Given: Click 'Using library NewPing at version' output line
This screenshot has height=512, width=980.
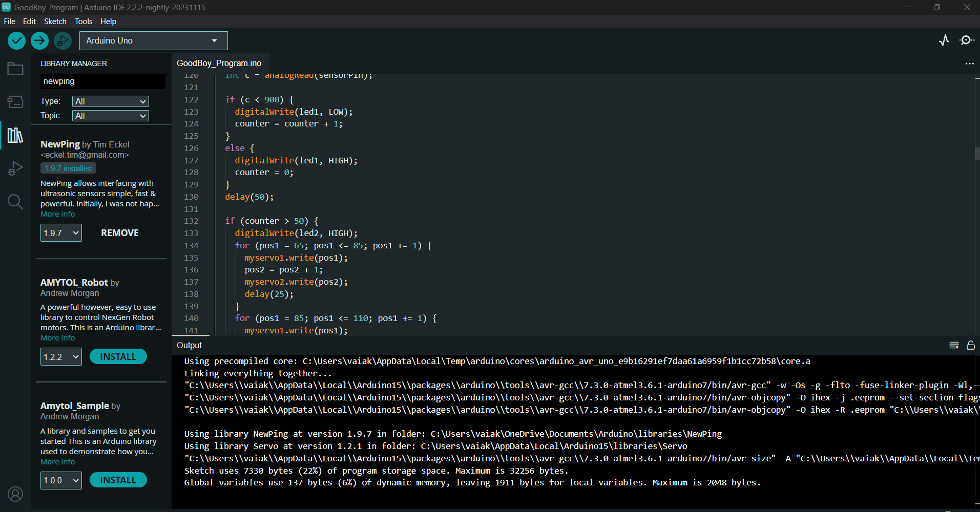Looking at the screenshot, I should (453, 434).
